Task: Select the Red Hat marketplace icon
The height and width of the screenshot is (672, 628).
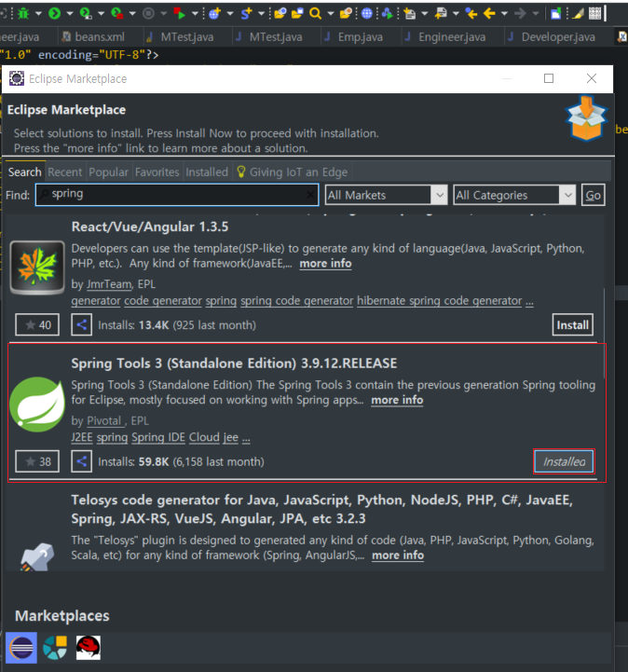Action: pyautogui.click(x=89, y=648)
